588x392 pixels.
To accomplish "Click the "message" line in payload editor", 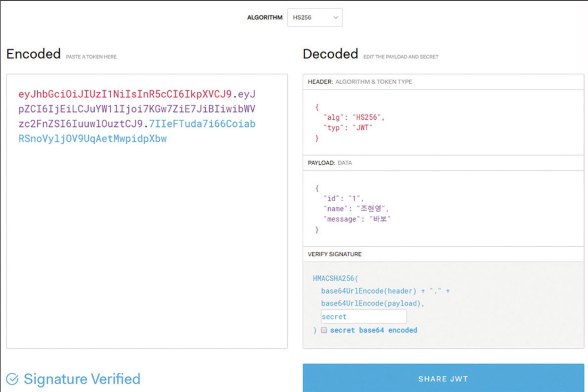I will 357,219.
